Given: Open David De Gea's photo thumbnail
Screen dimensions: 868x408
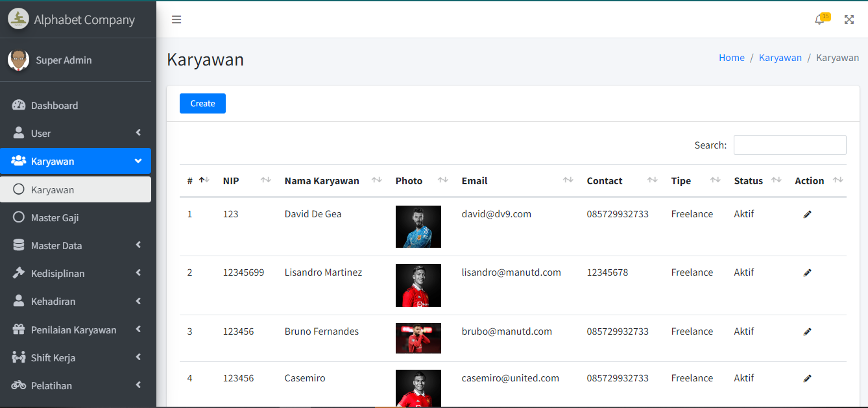Looking at the screenshot, I should [x=418, y=226].
